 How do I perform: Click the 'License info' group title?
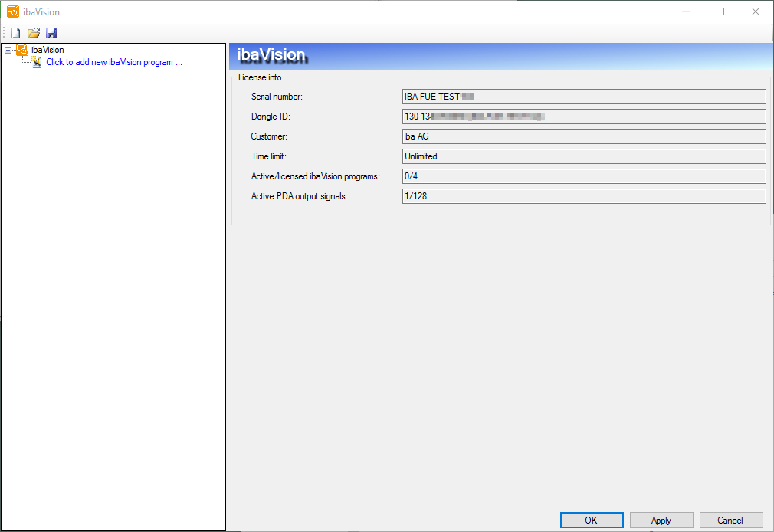pyautogui.click(x=260, y=77)
